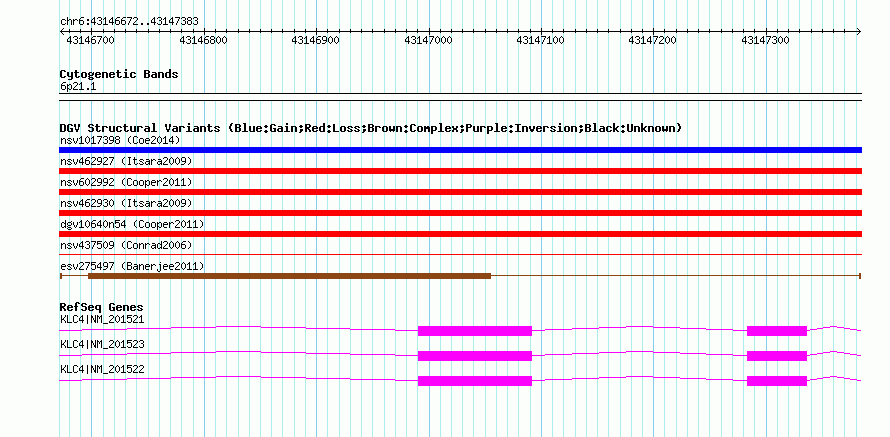This screenshot has width=890, height=437.
Task: Click the right arrowhead of the ruler
Action: click(858, 31)
